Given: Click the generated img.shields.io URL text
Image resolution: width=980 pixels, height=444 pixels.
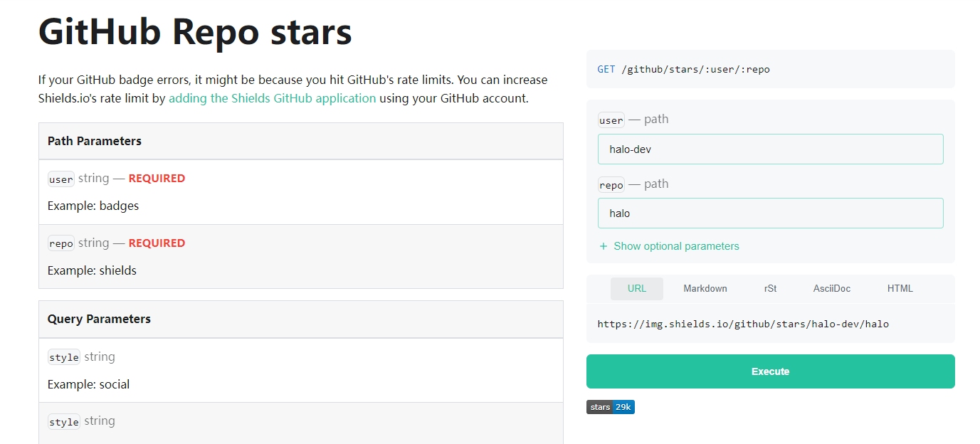Looking at the screenshot, I should point(742,324).
